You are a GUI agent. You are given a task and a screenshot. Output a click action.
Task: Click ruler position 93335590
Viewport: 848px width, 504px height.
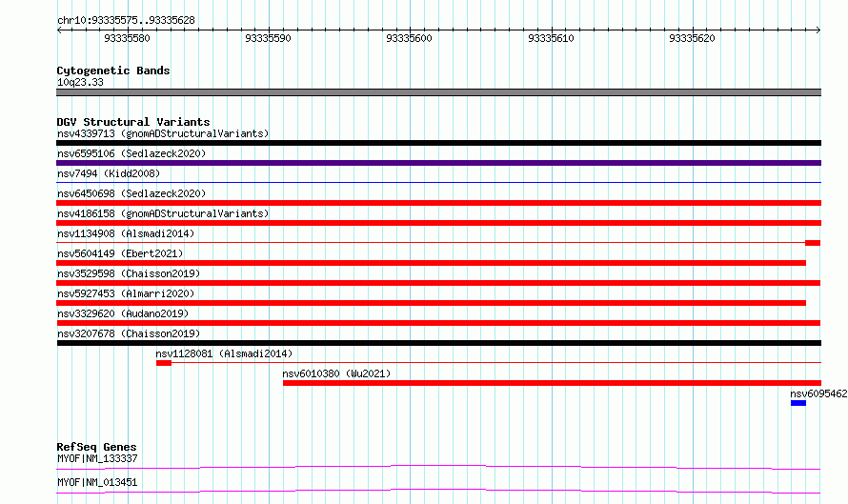click(x=269, y=38)
